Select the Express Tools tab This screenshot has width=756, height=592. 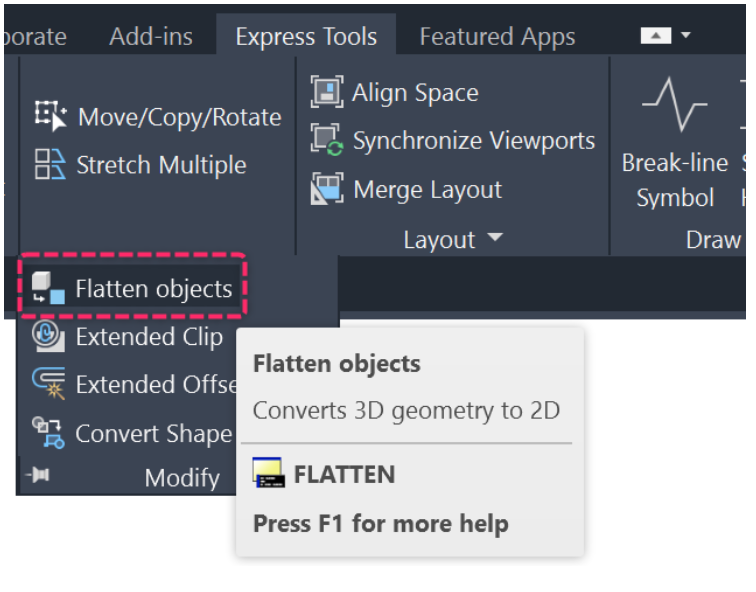coord(306,37)
